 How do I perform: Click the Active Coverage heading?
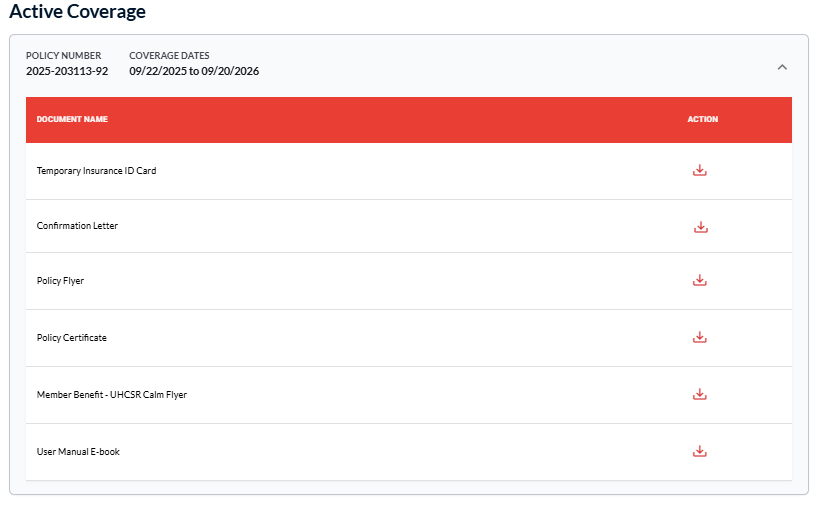coord(78,11)
